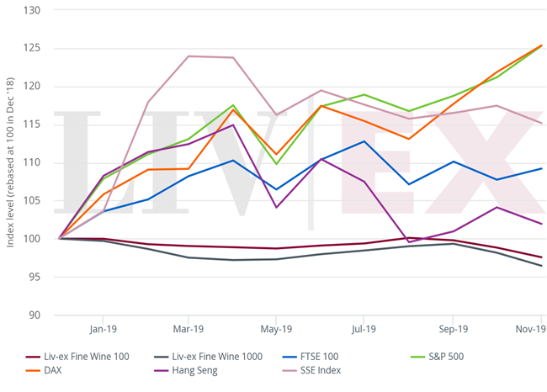Screen dimensions: 547x392
Task: Select the Hang Seng legend text
Action: pyautogui.click(x=197, y=370)
